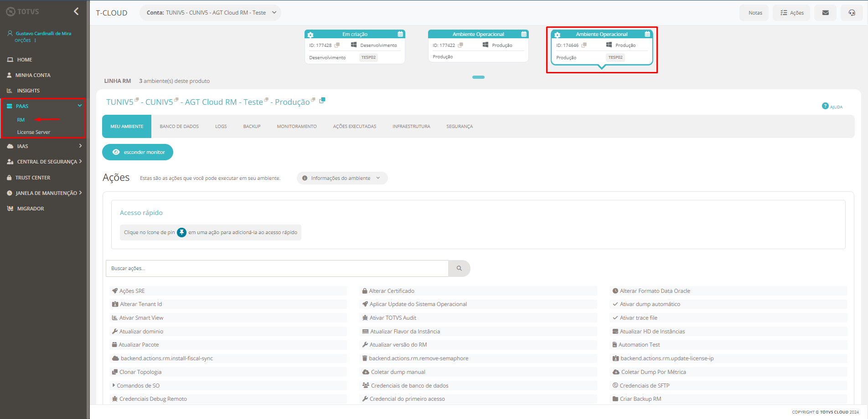The width and height of the screenshot is (868, 419).
Task: Click the environment carousel page indicator
Action: coord(478,77)
